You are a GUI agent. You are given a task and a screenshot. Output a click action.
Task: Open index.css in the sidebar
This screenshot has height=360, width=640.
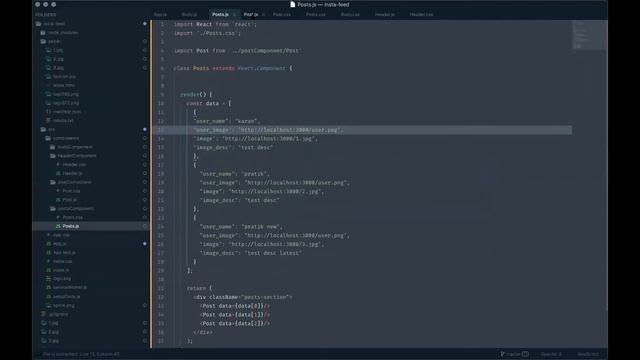pyautogui.click(x=62, y=261)
